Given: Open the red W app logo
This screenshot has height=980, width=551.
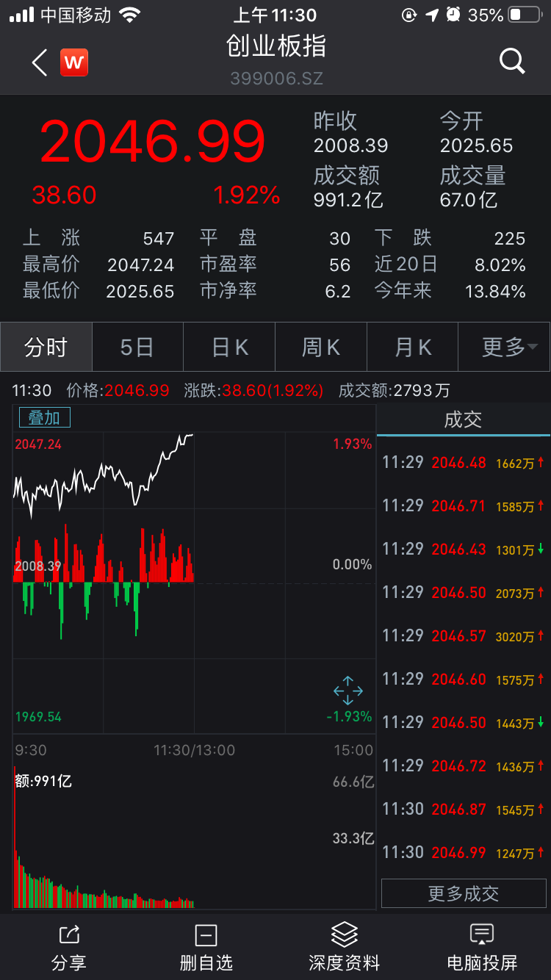Looking at the screenshot, I should click(x=74, y=62).
